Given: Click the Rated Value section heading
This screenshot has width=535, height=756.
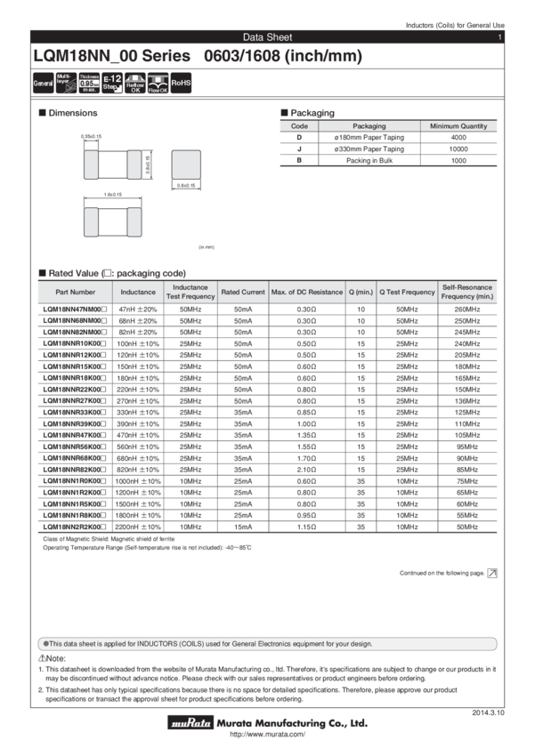Looking at the screenshot, I should coord(112,273).
